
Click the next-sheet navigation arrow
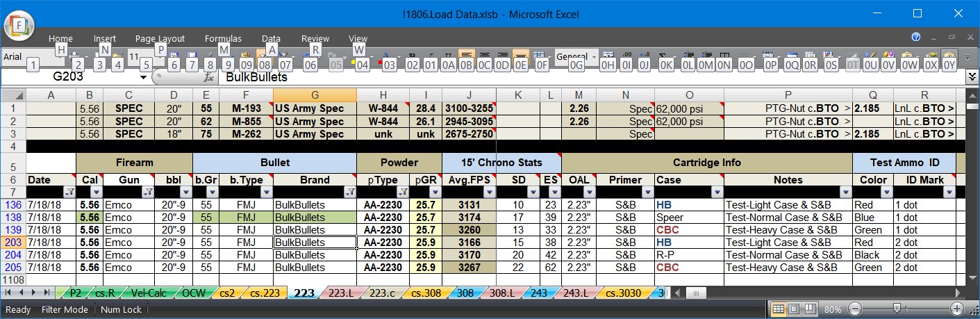pyautogui.click(x=33, y=293)
